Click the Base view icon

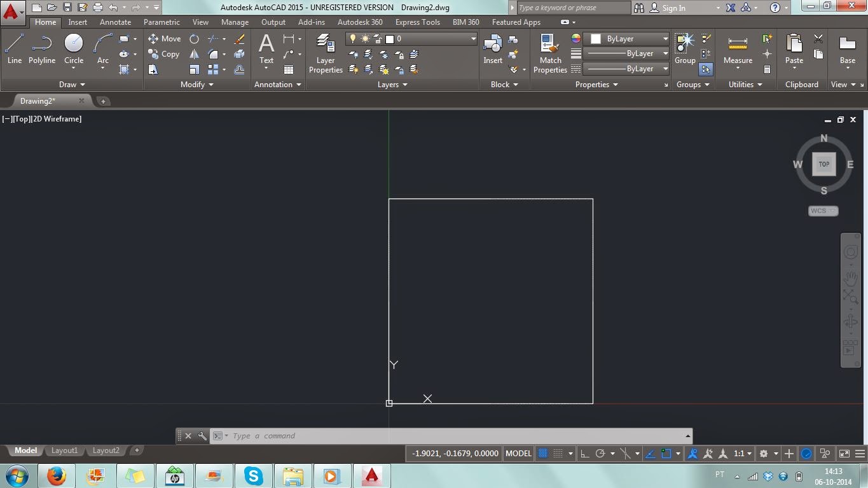pos(847,50)
